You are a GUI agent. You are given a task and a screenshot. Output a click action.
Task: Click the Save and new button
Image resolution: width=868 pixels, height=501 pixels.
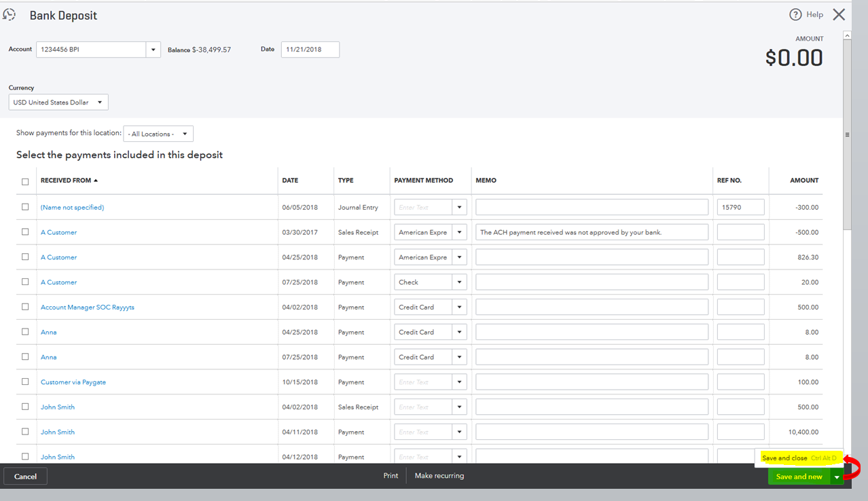point(799,476)
